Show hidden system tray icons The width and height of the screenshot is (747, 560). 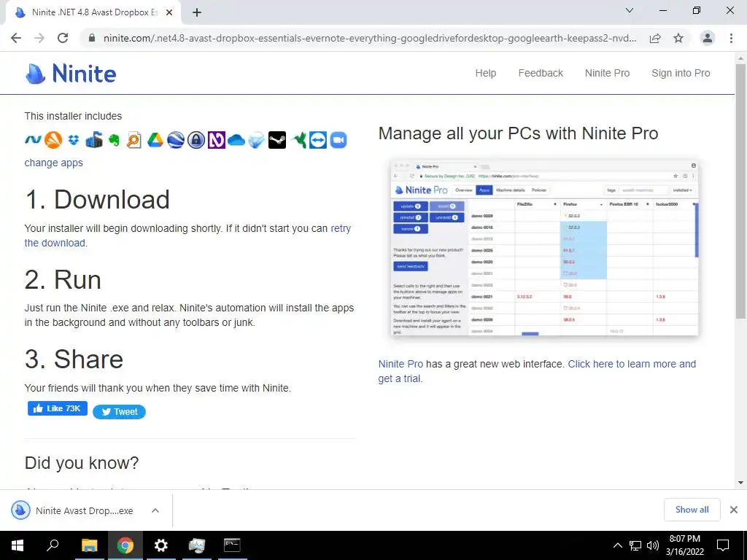pos(617,545)
